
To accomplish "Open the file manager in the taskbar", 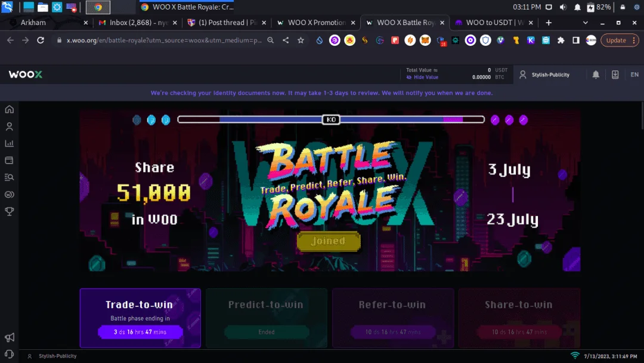I will point(43,7).
